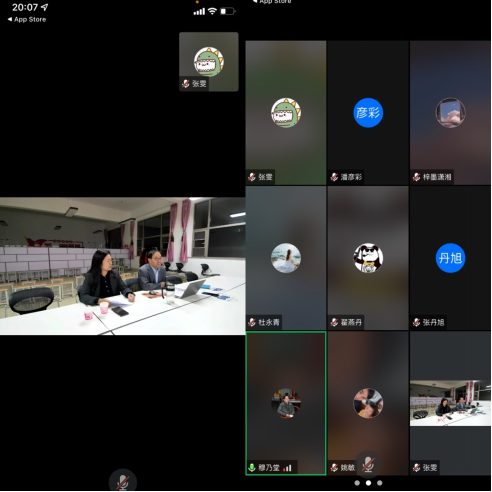Select the cloud window avatar of 梓墨潇湘
This screenshot has width=492, height=492.
(450, 113)
